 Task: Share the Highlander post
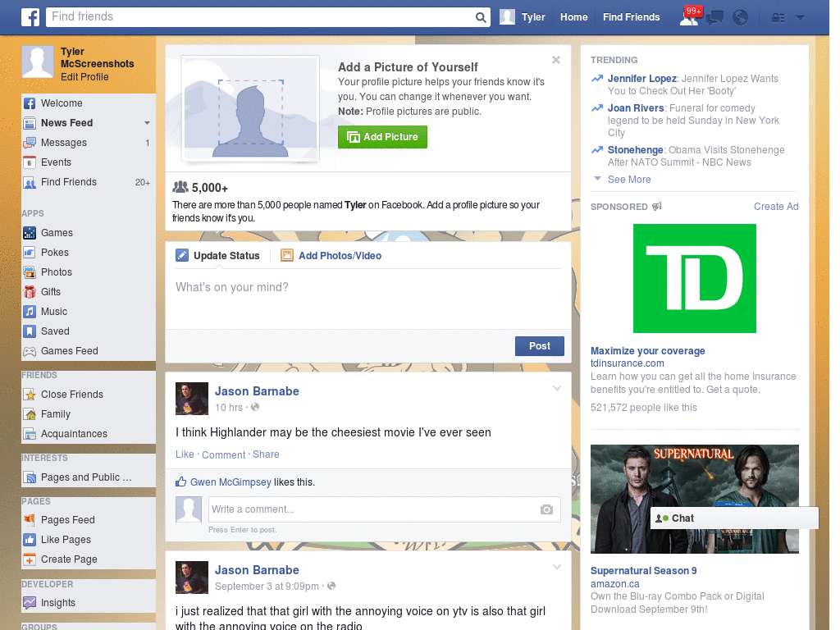[266, 454]
